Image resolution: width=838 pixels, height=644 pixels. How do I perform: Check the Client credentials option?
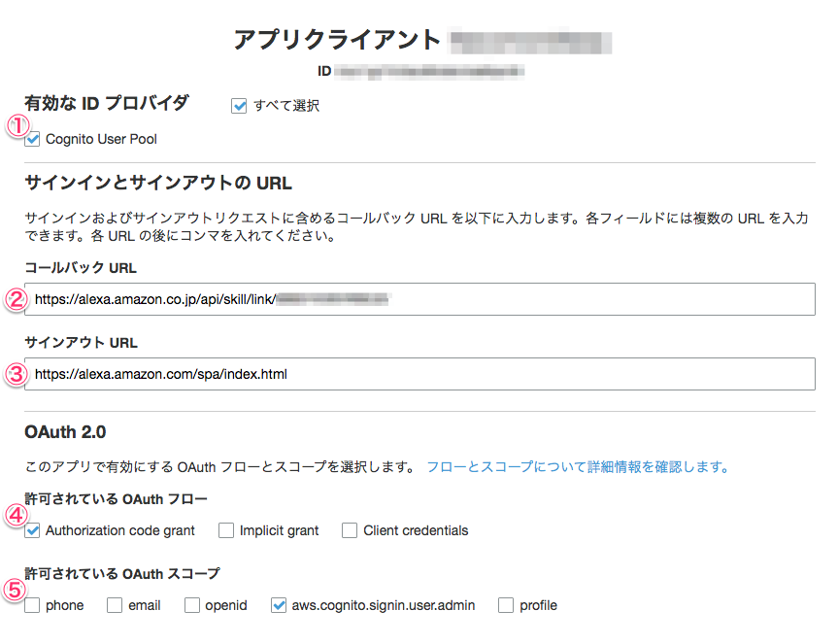pyautogui.click(x=351, y=530)
